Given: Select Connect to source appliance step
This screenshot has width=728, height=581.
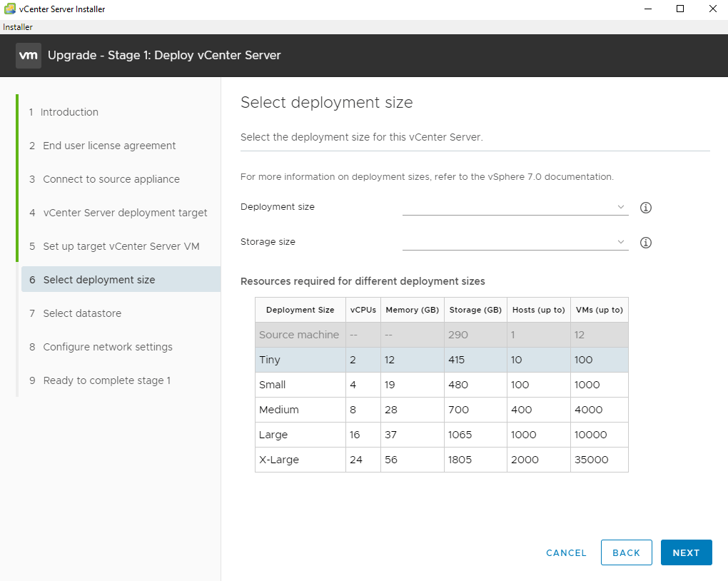Looking at the screenshot, I should coord(111,179).
